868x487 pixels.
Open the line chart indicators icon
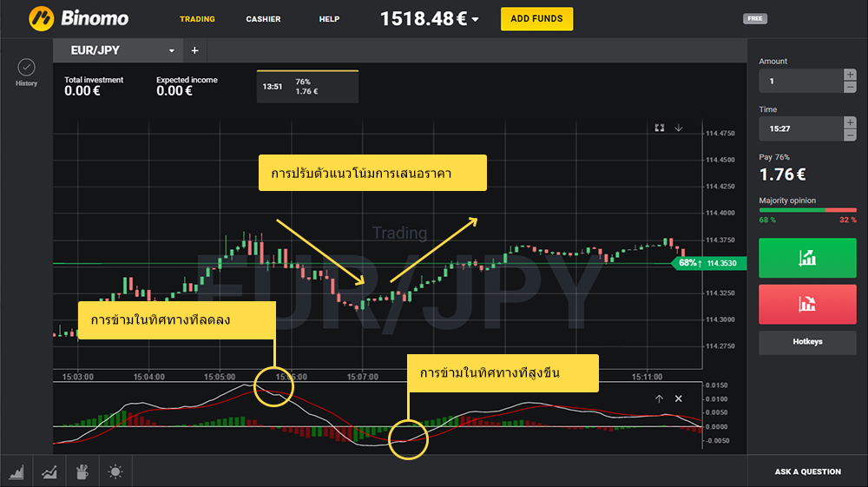[x=49, y=472]
